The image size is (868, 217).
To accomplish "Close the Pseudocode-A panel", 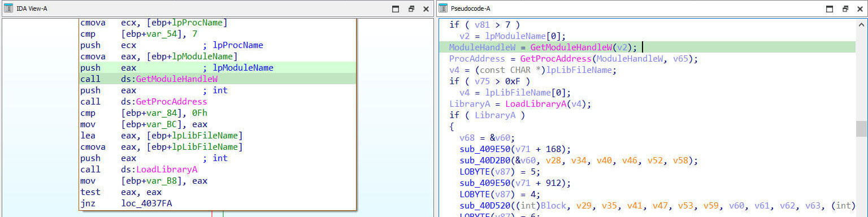I will 861,9.
